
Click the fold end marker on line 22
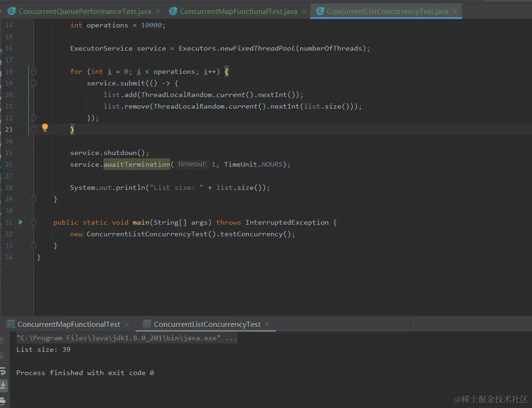click(x=33, y=117)
